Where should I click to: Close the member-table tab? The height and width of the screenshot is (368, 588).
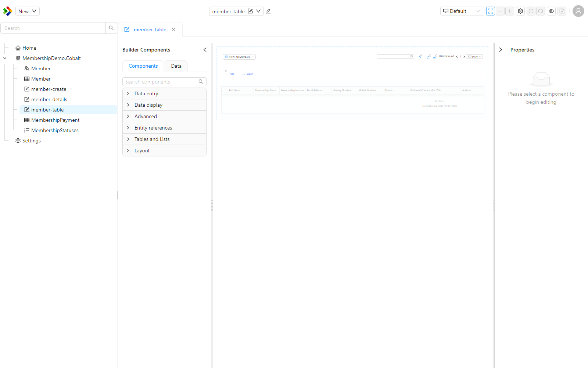click(173, 29)
